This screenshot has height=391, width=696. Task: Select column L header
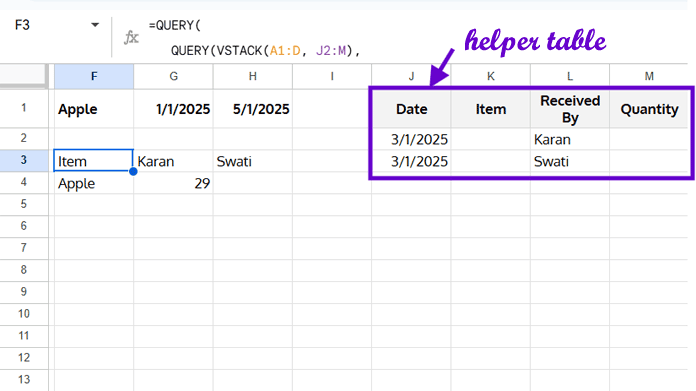569,76
